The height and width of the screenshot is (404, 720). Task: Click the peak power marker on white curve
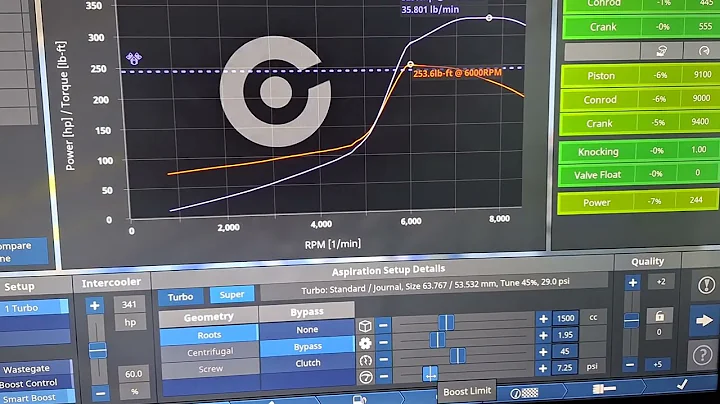[x=489, y=18]
